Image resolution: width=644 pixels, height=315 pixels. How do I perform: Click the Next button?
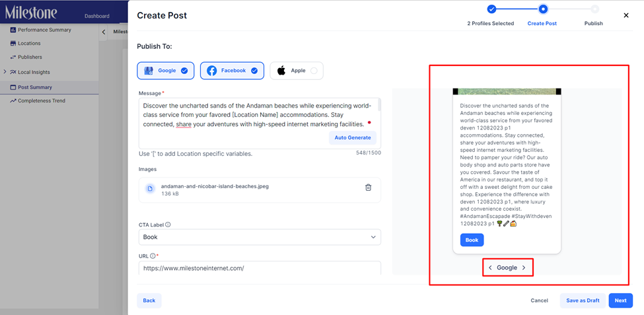621,300
